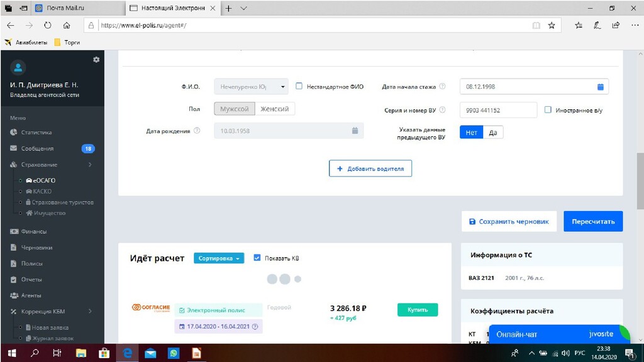Uncheck the Показать КВ checkbox
Screen dimensions: 644x362
[x=257, y=258]
